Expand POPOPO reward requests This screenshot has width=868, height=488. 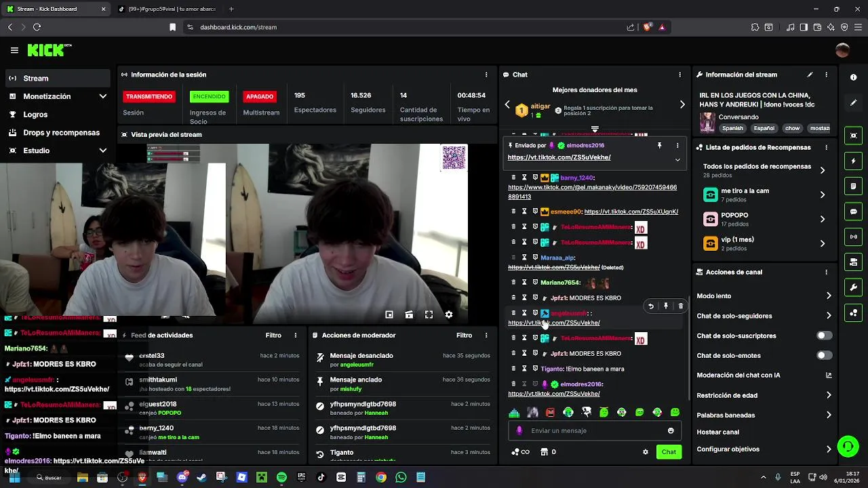pyautogui.click(x=764, y=219)
